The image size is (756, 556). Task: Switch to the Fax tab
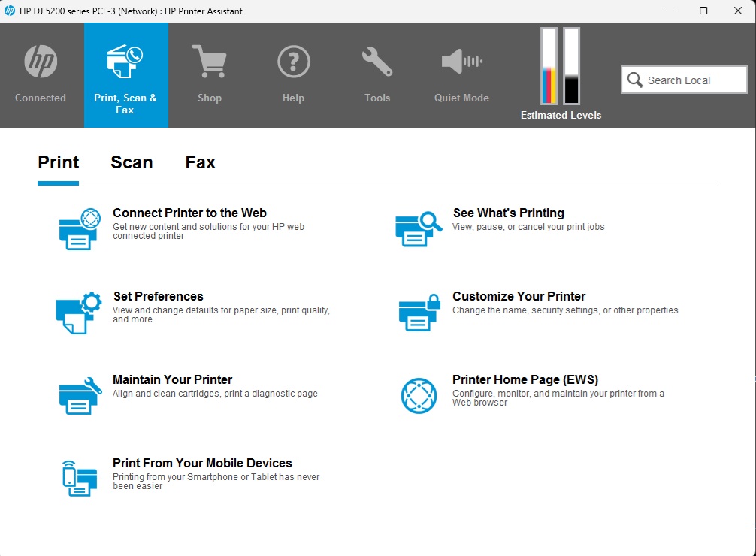coord(200,162)
